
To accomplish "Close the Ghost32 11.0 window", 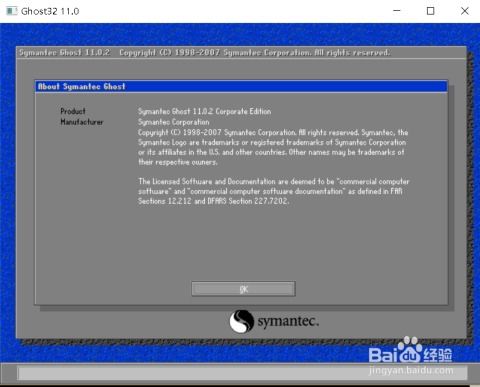I will pyautogui.click(x=464, y=11).
